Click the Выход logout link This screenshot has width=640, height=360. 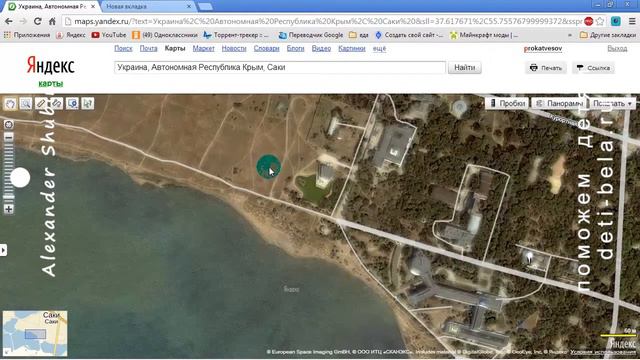point(617,48)
